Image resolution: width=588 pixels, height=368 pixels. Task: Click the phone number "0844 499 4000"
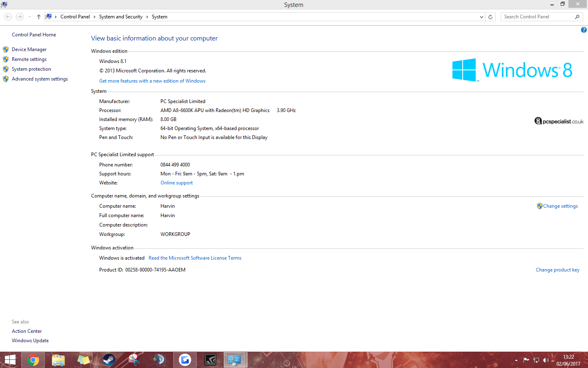(x=175, y=165)
